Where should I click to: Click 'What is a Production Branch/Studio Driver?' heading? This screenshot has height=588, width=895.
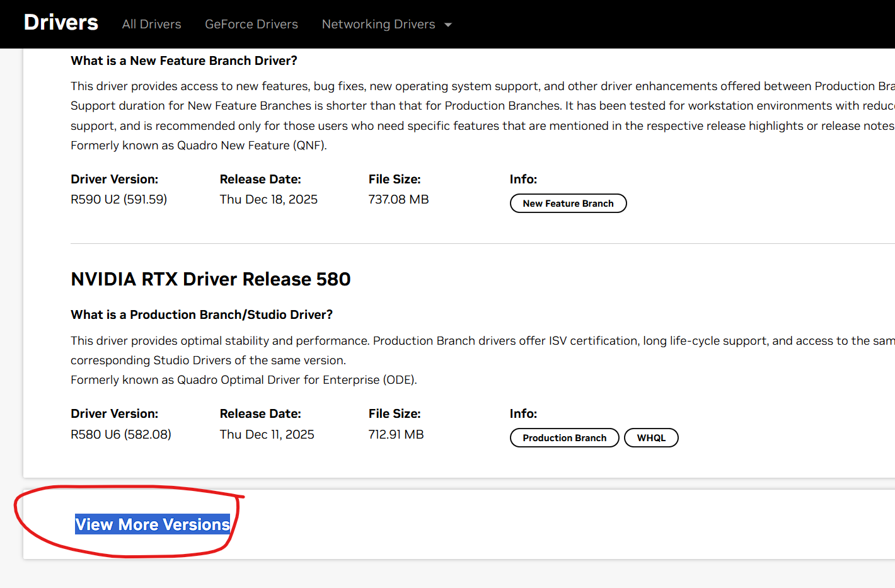point(202,314)
